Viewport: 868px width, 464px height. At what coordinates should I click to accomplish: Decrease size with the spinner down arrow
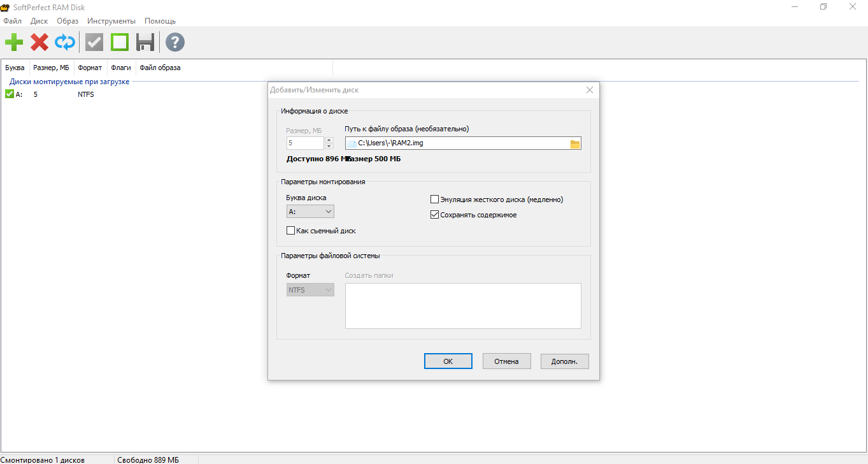pos(329,147)
